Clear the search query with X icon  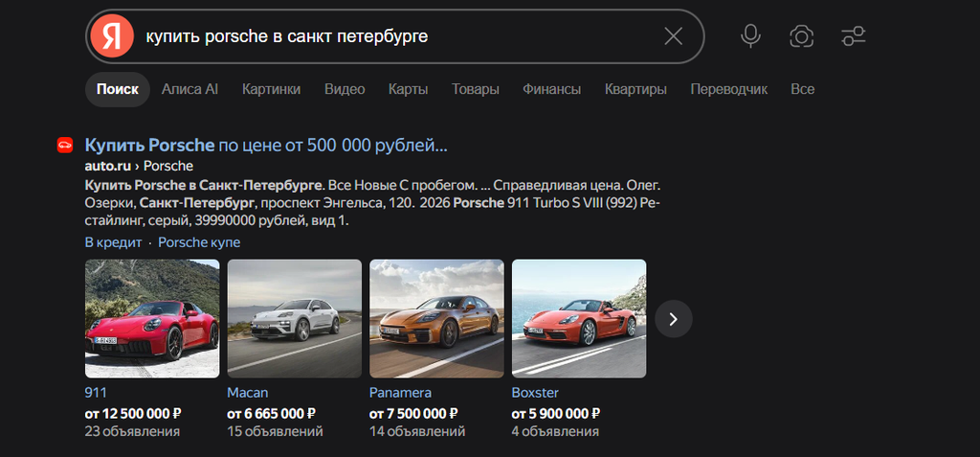click(673, 36)
